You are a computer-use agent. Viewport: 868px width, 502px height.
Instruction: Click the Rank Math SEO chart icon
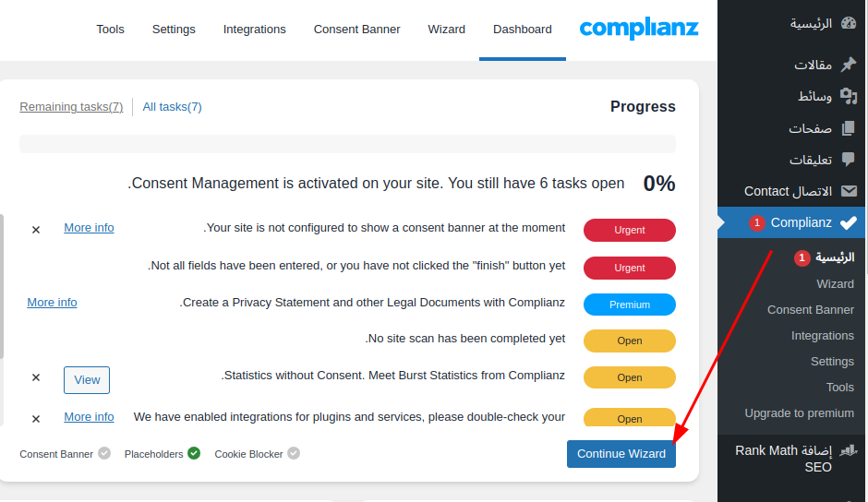click(x=849, y=450)
